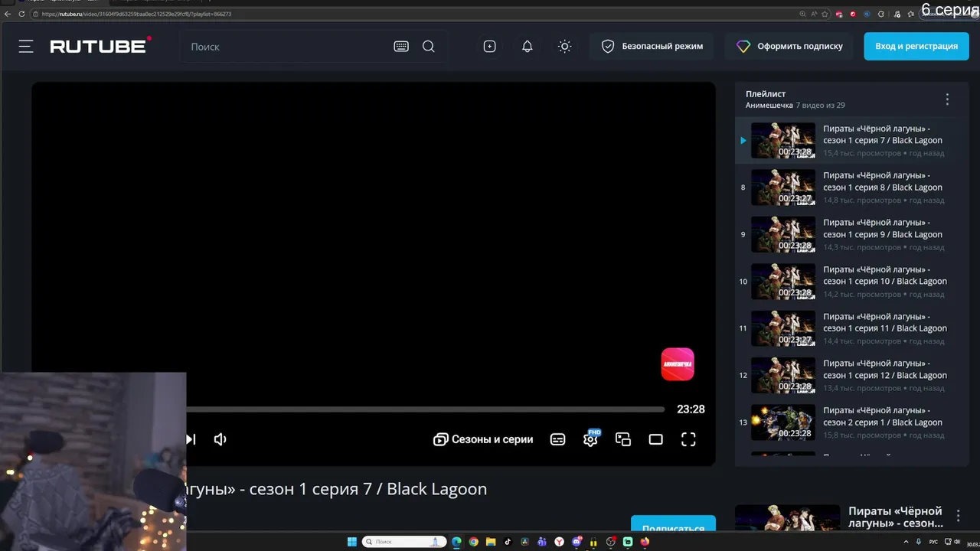The height and width of the screenshot is (551, 980).
Task: Enable picture-in-picture mode
Action: click(623, 439)
